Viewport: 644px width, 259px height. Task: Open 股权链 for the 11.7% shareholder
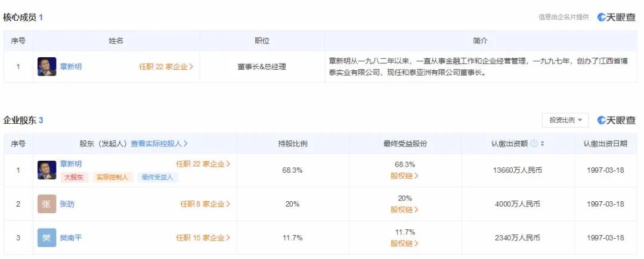[x=405, y=244]
